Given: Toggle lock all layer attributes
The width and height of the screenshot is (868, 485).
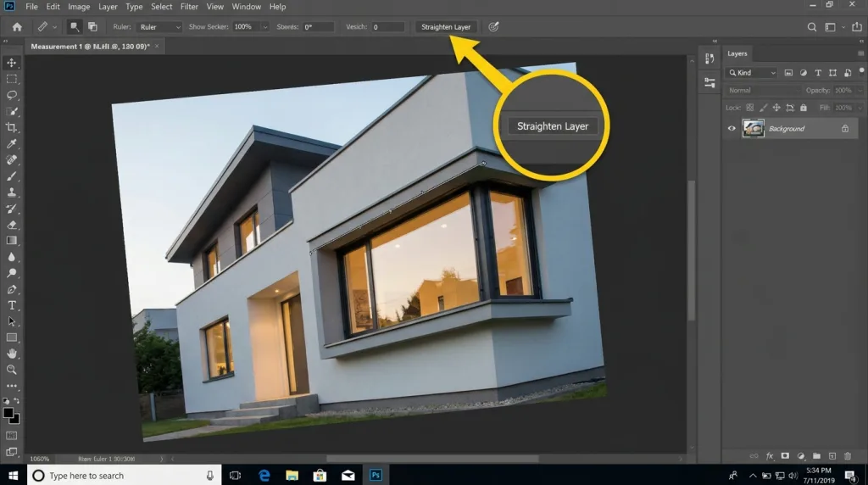Looking at the screenshot, I should pos(804,108).
